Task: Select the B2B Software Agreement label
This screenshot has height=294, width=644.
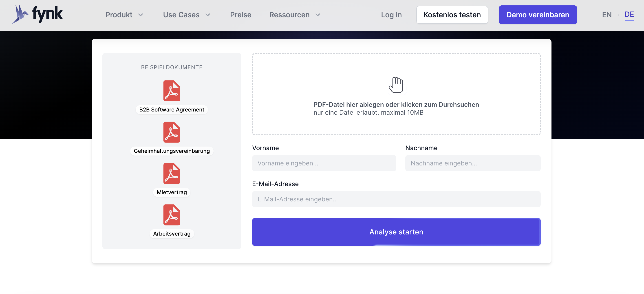Action: tap(172, 110)
